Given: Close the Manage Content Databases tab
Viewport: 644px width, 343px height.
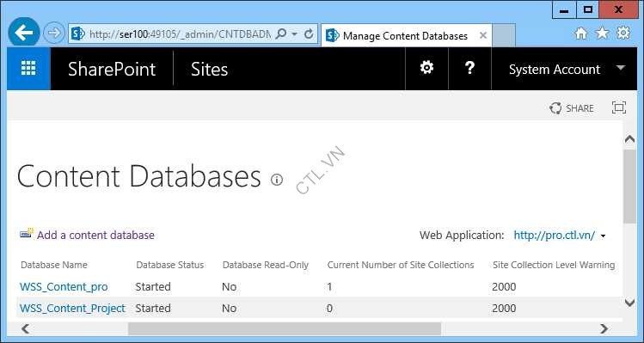Looking at the screenshot, I should click(483, 35).
